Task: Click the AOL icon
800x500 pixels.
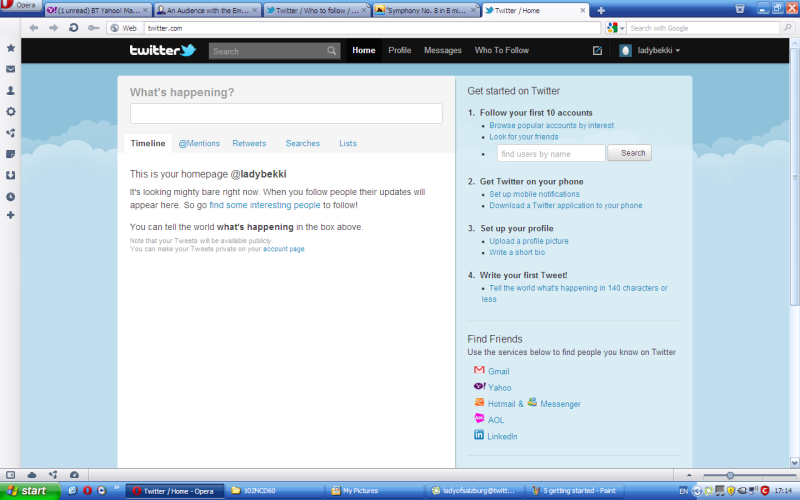Action: pyautogui.click(x=479, y=418)
